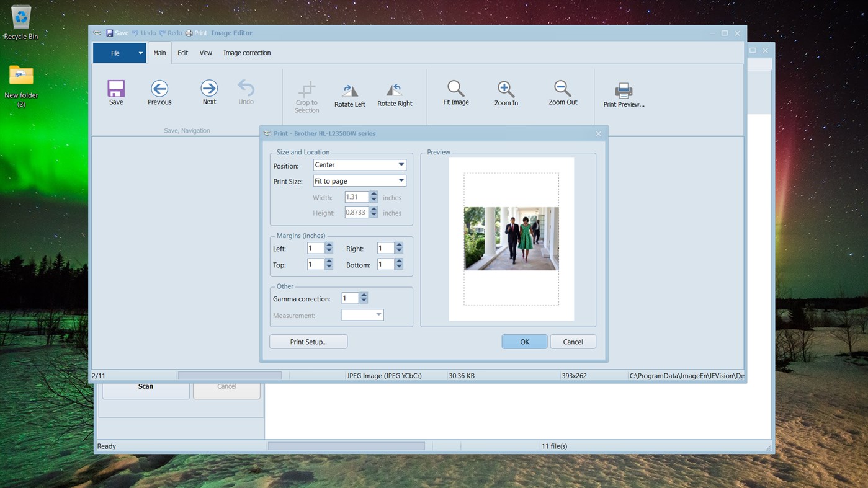Open Print Preview
The height and width of the screenshot is (488, 868).
coord(623,93)
